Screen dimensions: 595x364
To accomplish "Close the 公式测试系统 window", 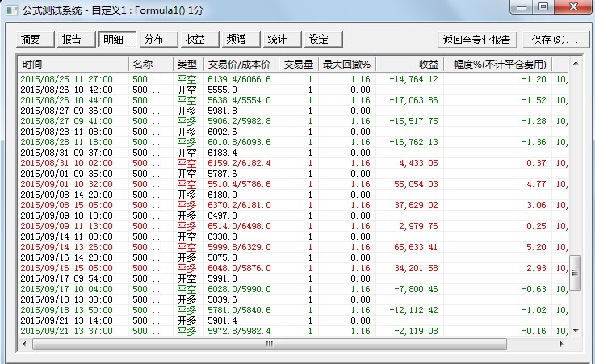I will pos(574,6).
